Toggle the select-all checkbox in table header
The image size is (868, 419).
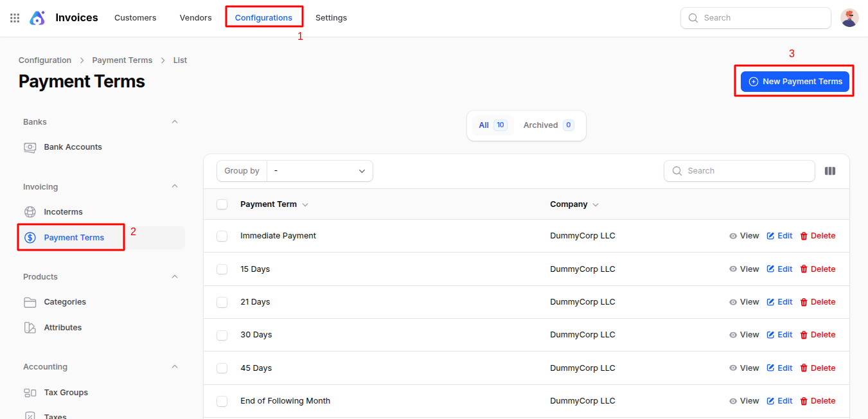[222, 204]
